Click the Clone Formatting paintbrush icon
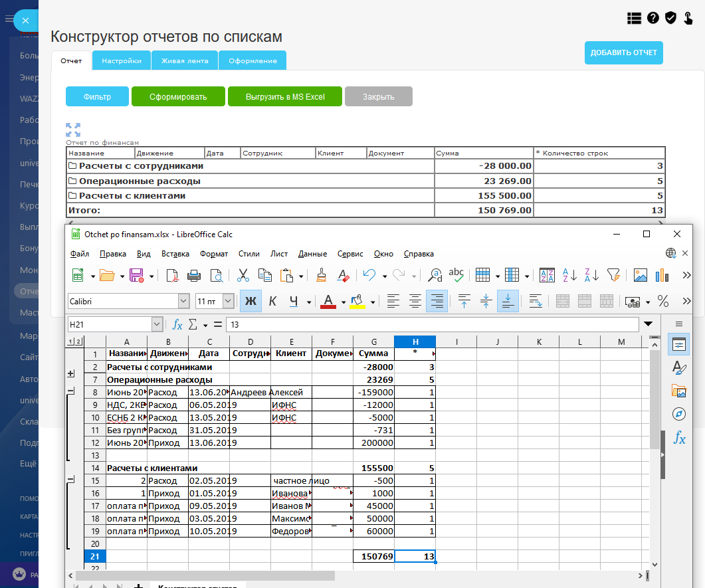Image resolution: width=705 pixels, height=588 pixels. click(x=321, y=275)
